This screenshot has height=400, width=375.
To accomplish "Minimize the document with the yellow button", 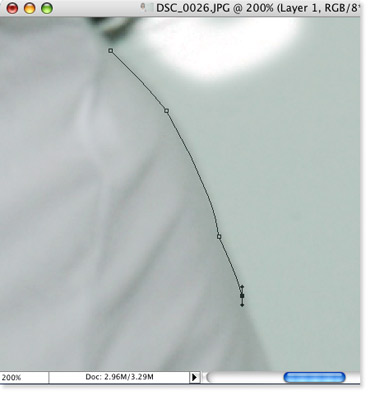I will tap(30, 8).
